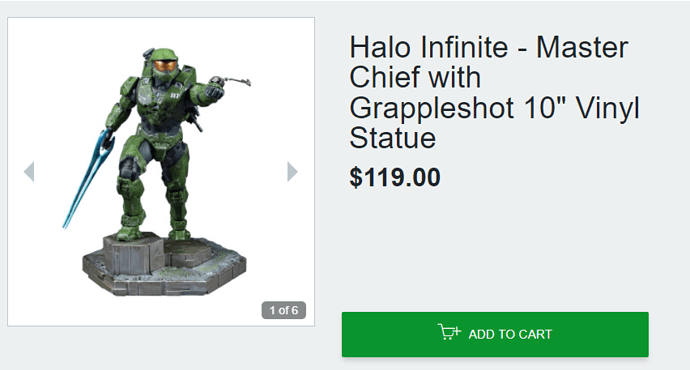Click the "1 of 6" image counter badge
Screen dimensions: 690x370
pyautogui.click(x=284, y=310)
